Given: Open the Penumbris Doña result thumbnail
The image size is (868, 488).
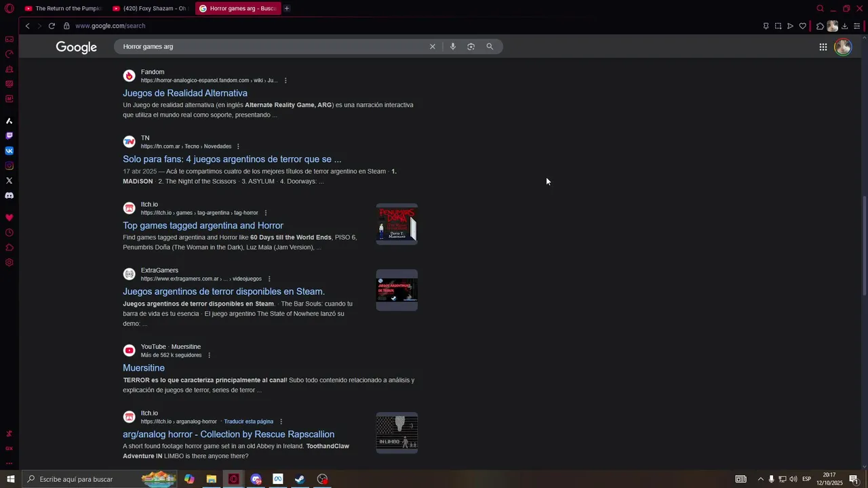Looking at the screenshot, I should point(397,224).
